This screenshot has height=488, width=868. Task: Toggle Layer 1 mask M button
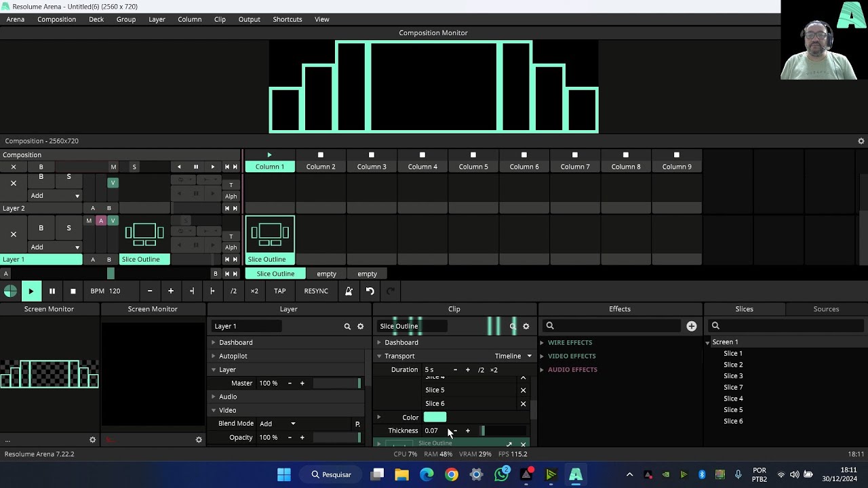click(89, 221)
